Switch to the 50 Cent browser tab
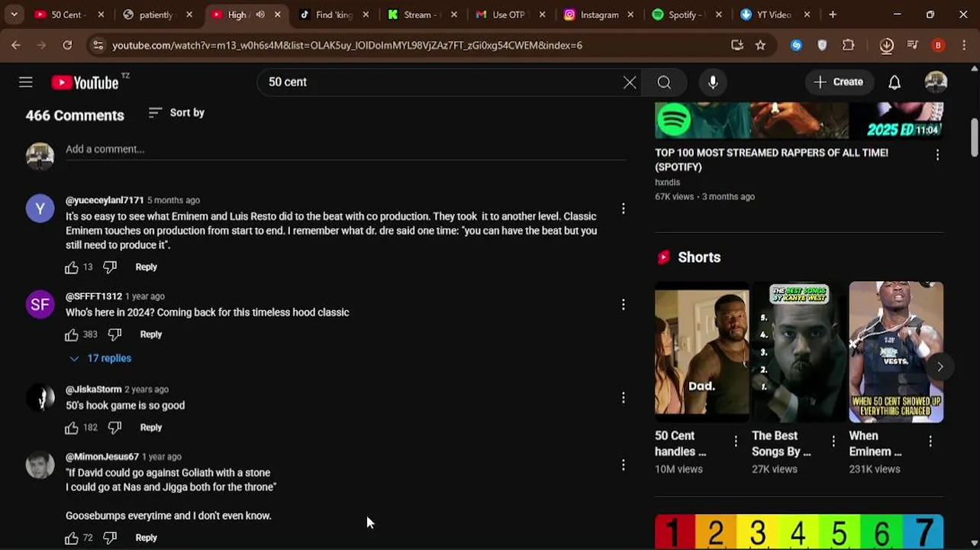This screenshot has height=550, width=980. pyautogui.click(x=69, y=15)
